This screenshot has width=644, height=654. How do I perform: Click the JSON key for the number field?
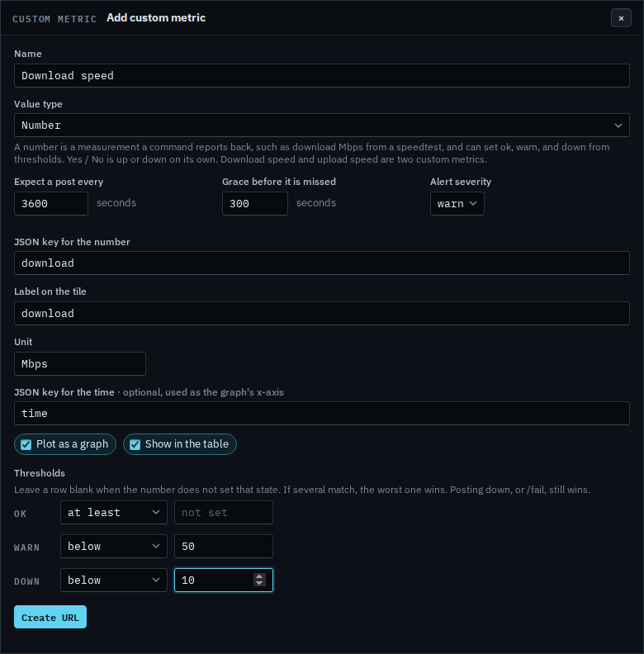pyautogui.click(x=321, y=263)
